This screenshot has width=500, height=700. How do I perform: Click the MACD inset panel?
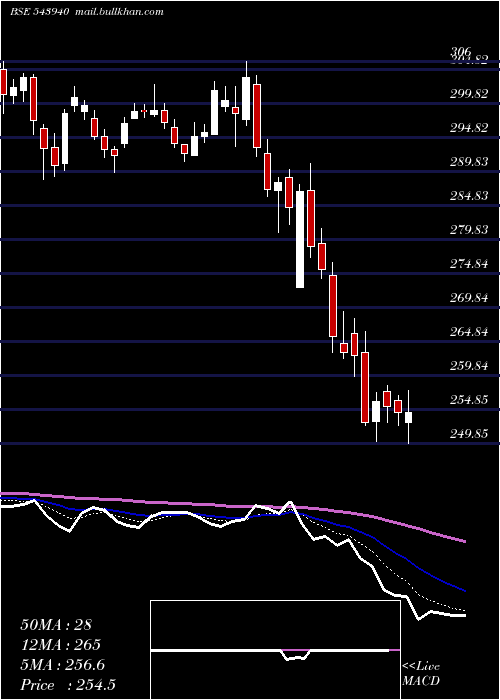point(275,650)
